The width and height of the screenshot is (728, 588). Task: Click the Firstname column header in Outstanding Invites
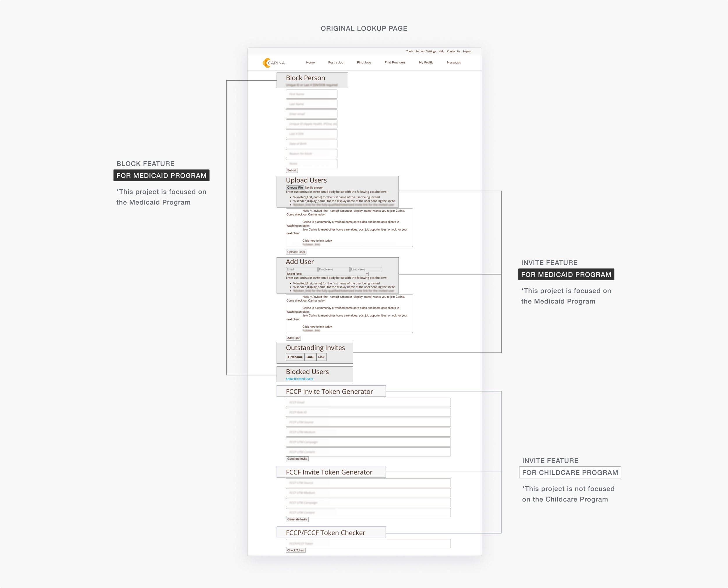click(295, 357)
